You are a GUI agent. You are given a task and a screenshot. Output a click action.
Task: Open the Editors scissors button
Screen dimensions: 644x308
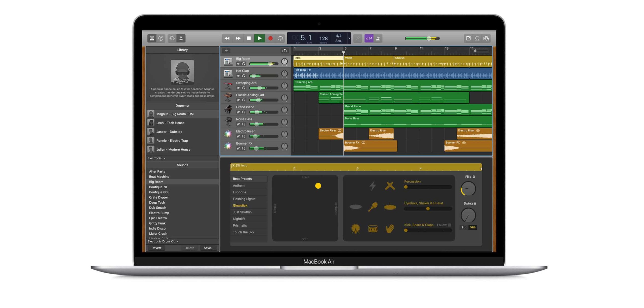click(x=181, y=38)
